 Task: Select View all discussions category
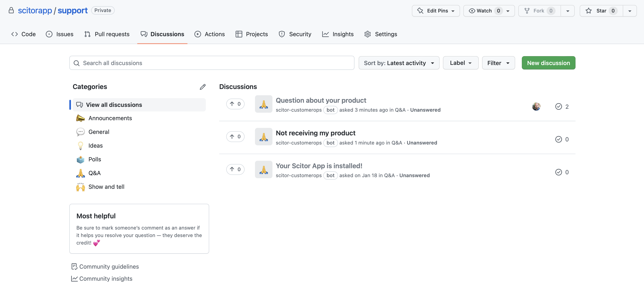tap(139, 105)
